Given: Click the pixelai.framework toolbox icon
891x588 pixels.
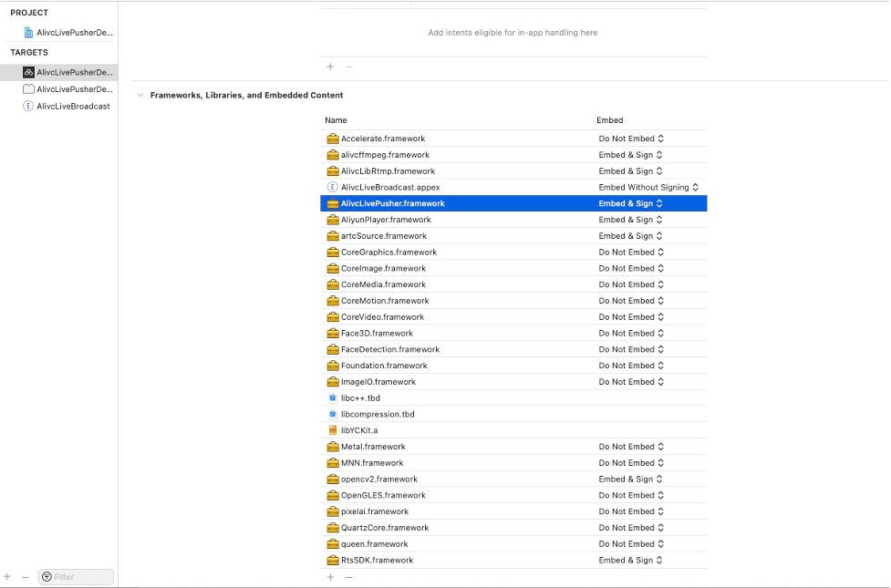Looking at the screenshot, I should 333,511.
